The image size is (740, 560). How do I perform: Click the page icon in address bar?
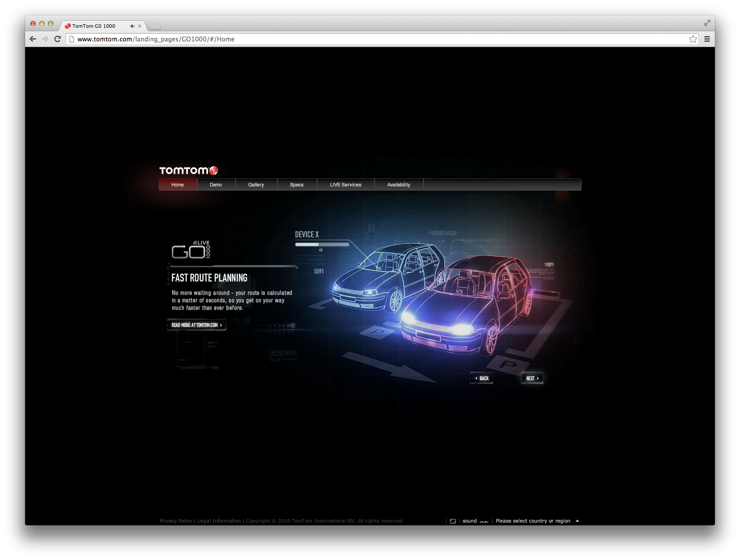71,39
